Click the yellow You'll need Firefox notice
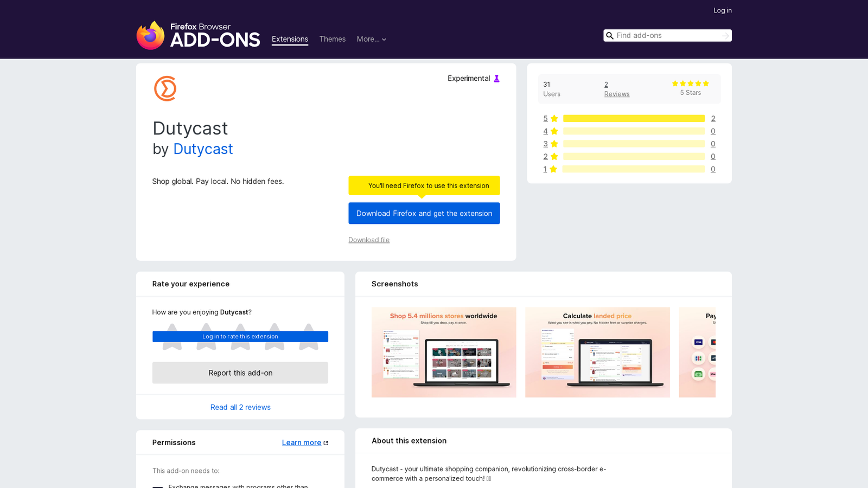 pyautogui.click(x=424, y=185)
